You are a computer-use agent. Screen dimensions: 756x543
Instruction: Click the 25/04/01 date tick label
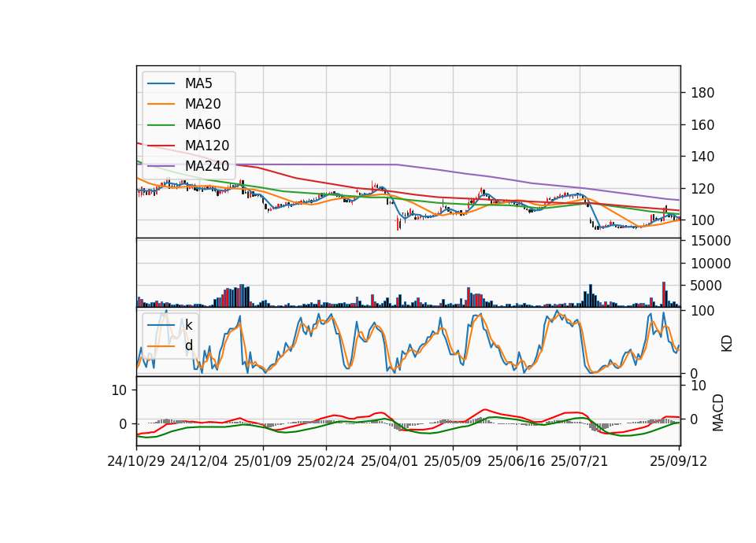pyautogui.click(x=390, y=462)
